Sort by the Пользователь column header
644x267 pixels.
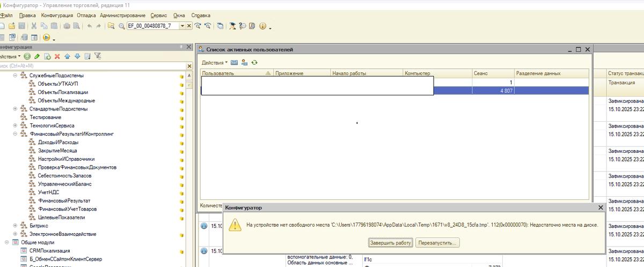(237, 73)
